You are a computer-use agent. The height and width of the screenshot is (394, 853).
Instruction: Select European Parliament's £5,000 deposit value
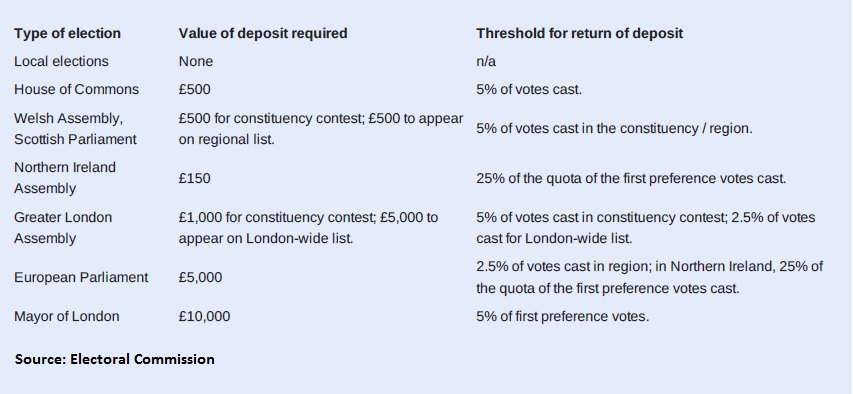[x=200, y=278]
